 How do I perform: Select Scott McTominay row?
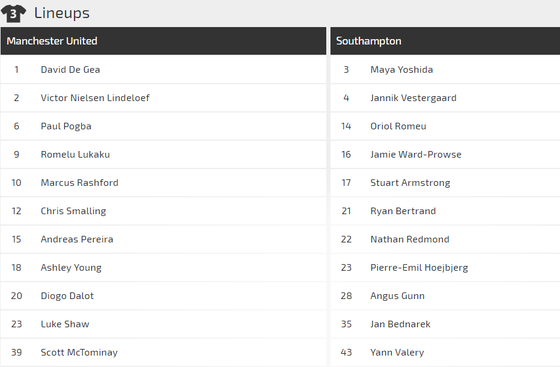(x=163, y=352)
